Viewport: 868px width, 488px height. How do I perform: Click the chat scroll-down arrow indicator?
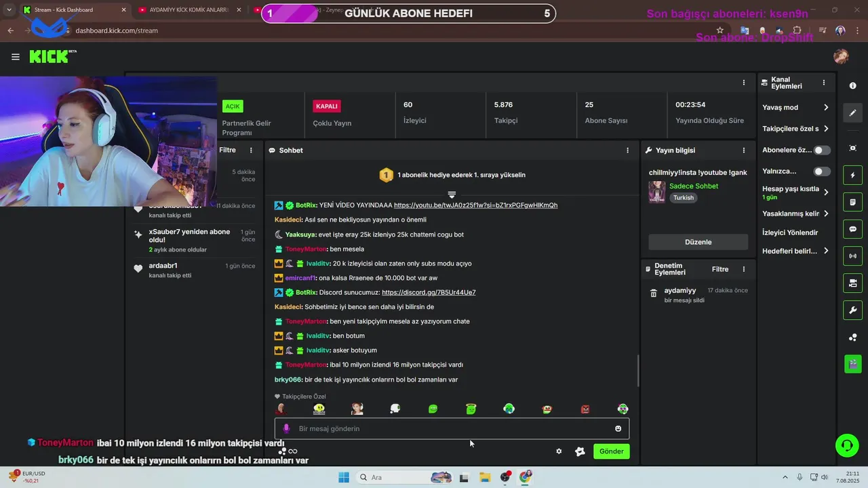[452, 195]
